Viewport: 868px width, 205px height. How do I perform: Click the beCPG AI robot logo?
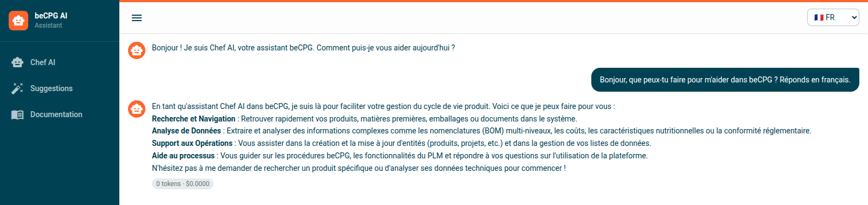coord(18,21)
